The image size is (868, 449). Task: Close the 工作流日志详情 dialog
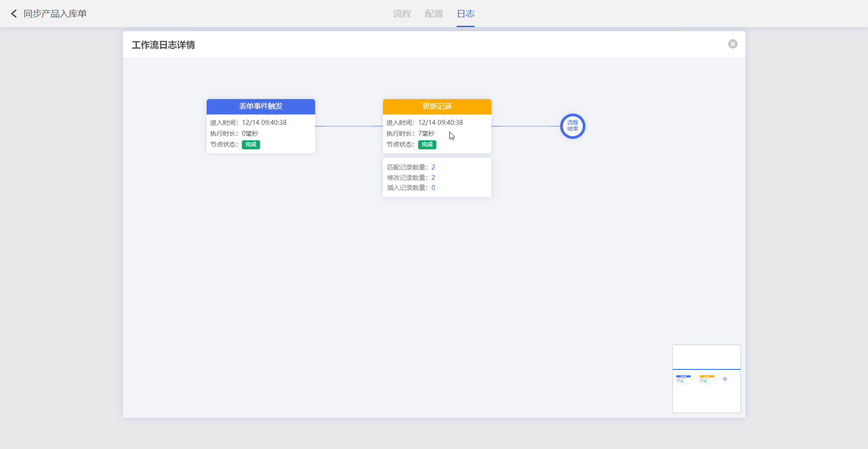click(x=732, y=44)
